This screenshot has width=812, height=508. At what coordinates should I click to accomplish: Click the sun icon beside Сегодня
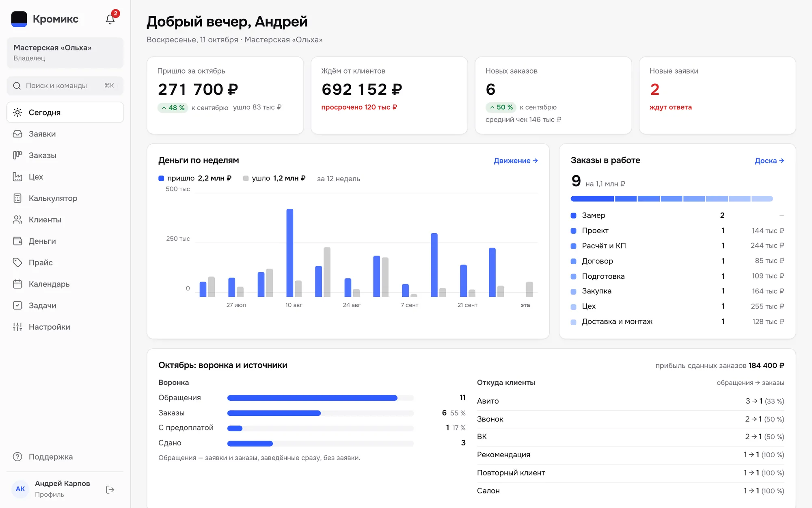point(17,113)
